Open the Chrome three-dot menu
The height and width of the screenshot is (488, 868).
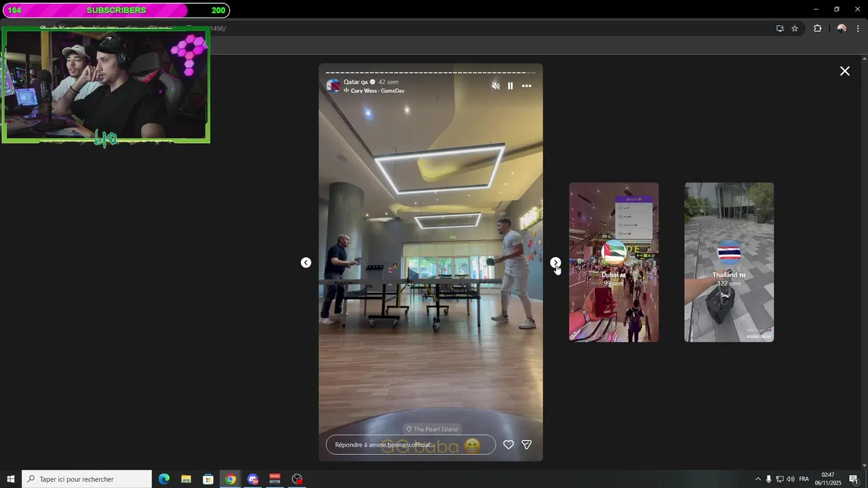(x=858, y=28)
